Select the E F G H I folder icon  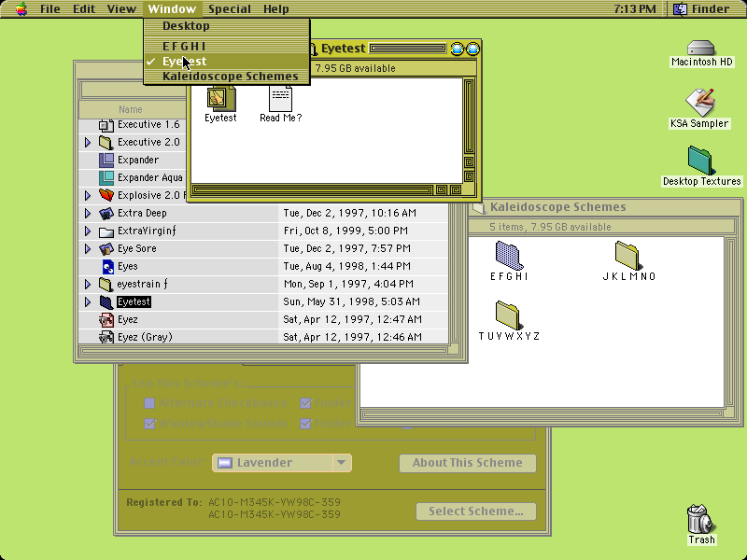[x=509, y=255]
